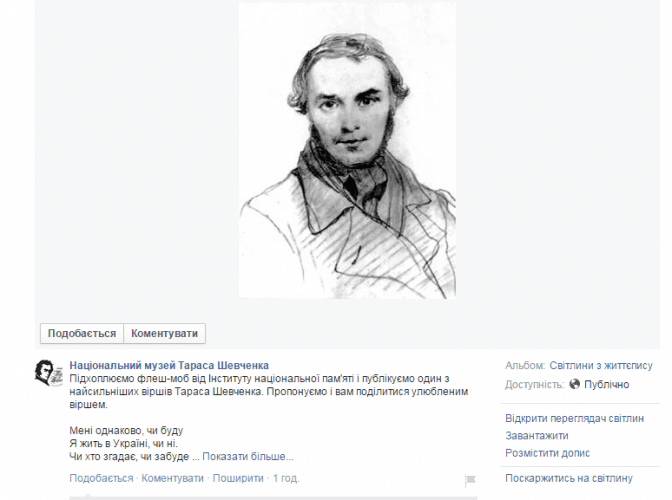The width and height of the screenshot is (672, 500).
Task: Click the museum page avatar icon
Action: pyautogui.click(x=48, y=373)
